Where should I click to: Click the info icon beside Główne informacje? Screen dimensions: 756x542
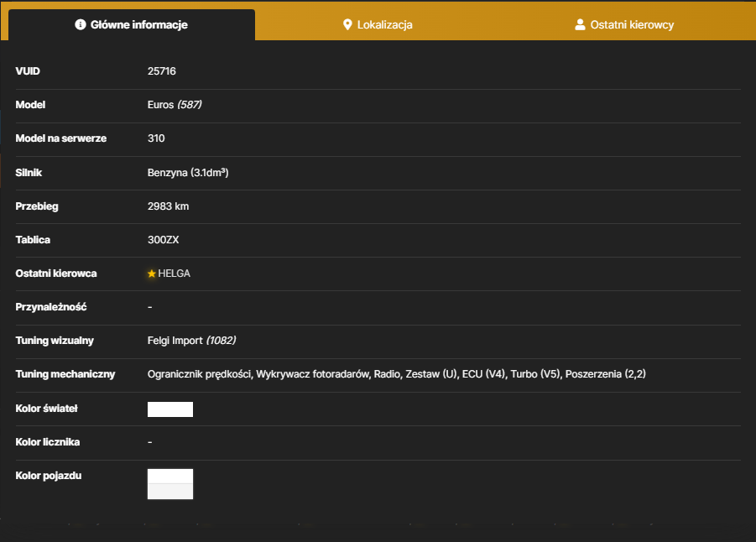point(81,24)
